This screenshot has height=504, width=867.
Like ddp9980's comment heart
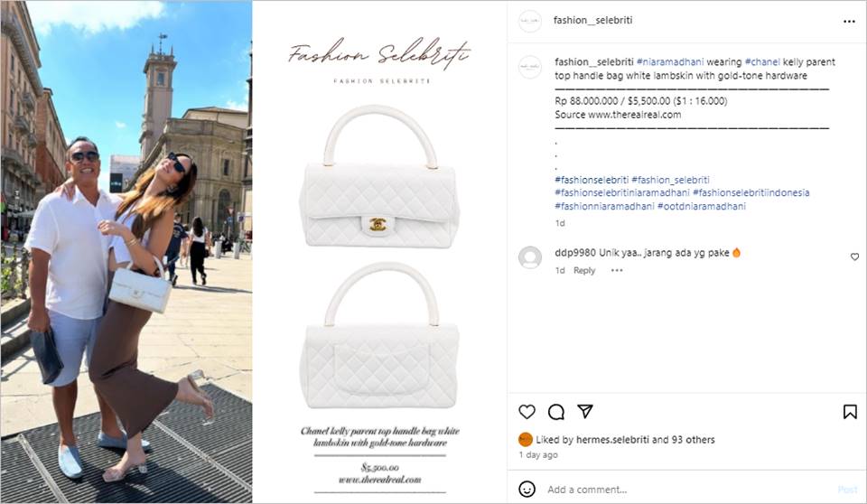click(855, 257)
